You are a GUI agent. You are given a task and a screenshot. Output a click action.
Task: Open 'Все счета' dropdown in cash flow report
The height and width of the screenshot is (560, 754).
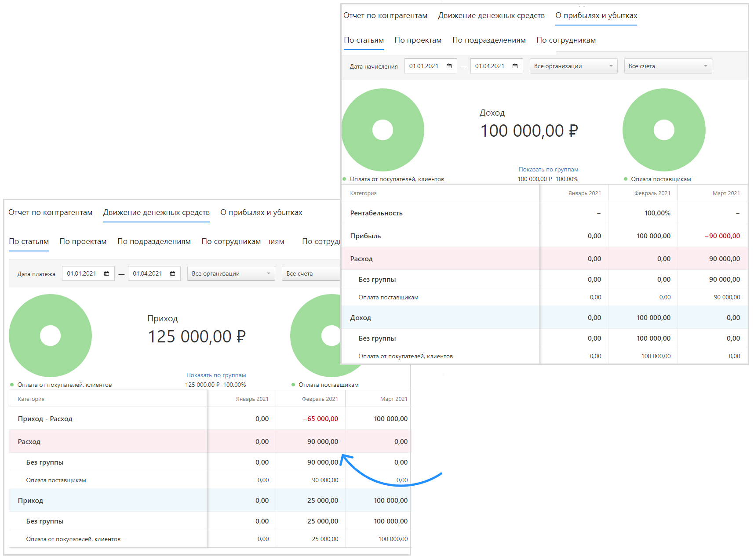coord(311,273)
